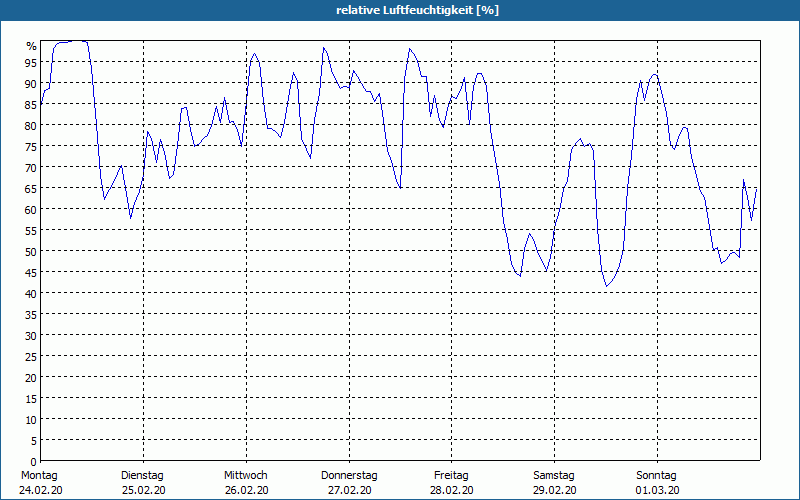Screen dimensions: 800x500
Task: Click the y-axis value "0"
Action: click(x=34, y=462)
